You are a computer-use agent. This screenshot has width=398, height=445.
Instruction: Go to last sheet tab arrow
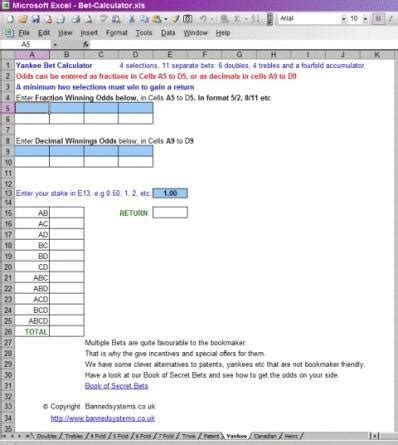pyautogui.click(x=28, y=436)
